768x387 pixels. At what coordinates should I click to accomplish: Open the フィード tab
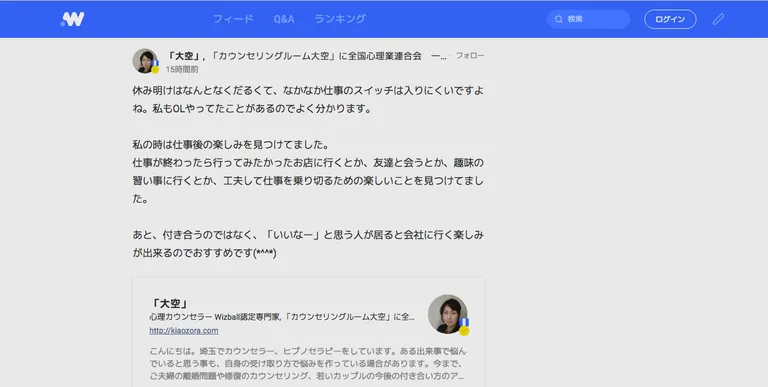click(x=233, y=19)
